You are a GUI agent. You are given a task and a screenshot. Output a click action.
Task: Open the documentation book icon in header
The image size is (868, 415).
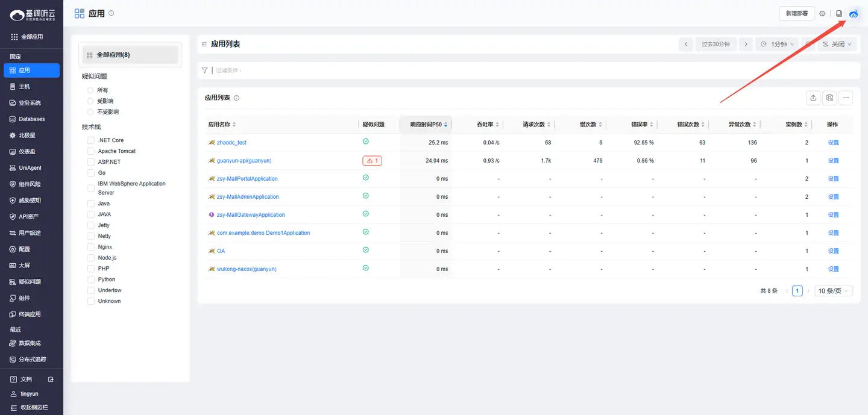click(839, 13)
